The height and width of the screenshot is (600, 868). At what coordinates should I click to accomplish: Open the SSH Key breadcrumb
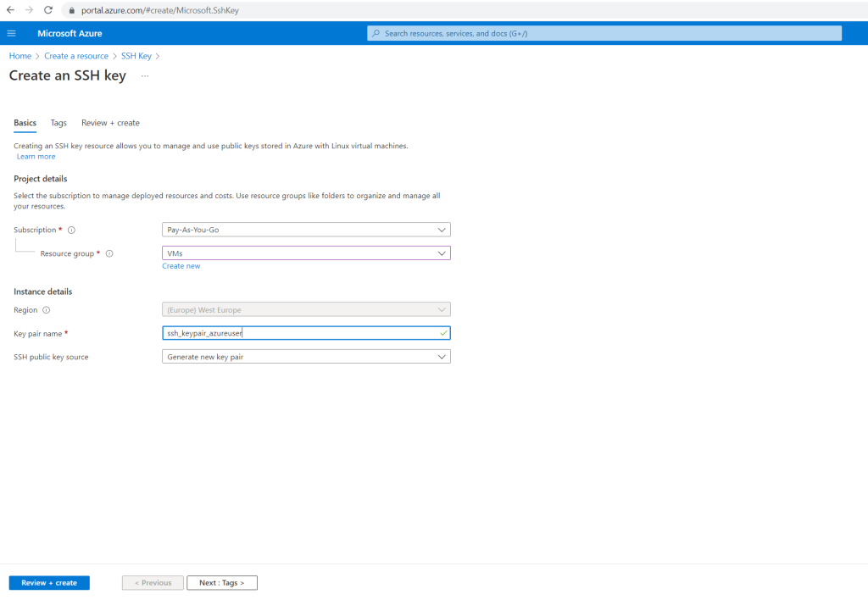click(x=136, y=56)
